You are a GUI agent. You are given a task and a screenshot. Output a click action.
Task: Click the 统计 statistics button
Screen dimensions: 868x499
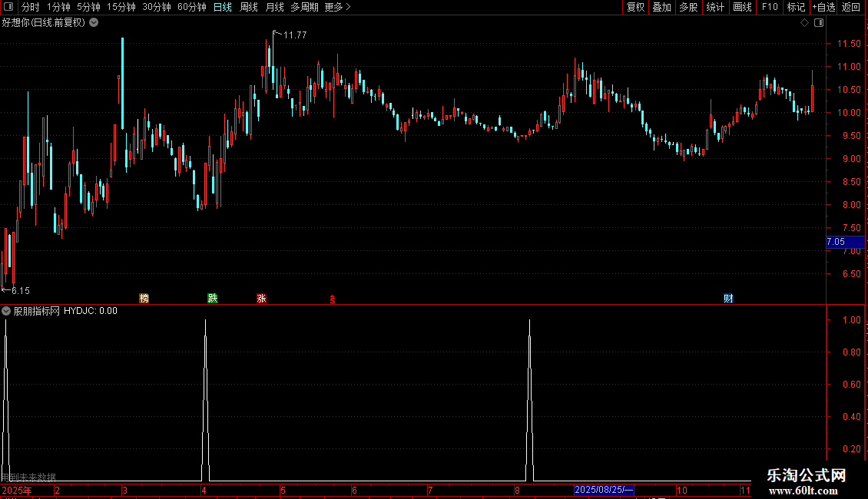click(714, 7)
